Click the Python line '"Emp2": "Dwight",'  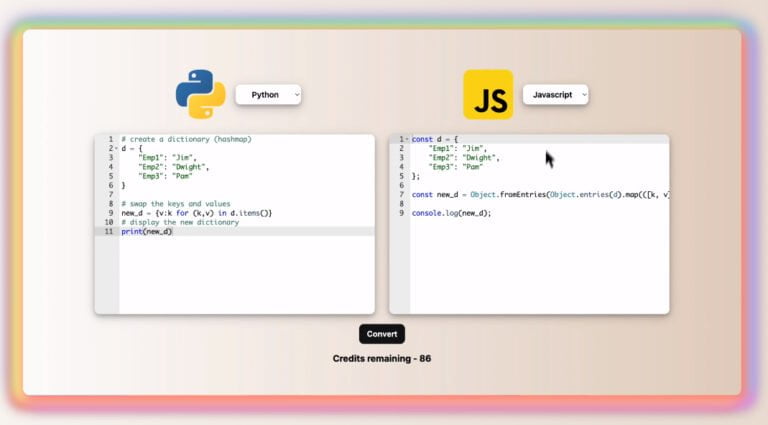coord(173,167)
